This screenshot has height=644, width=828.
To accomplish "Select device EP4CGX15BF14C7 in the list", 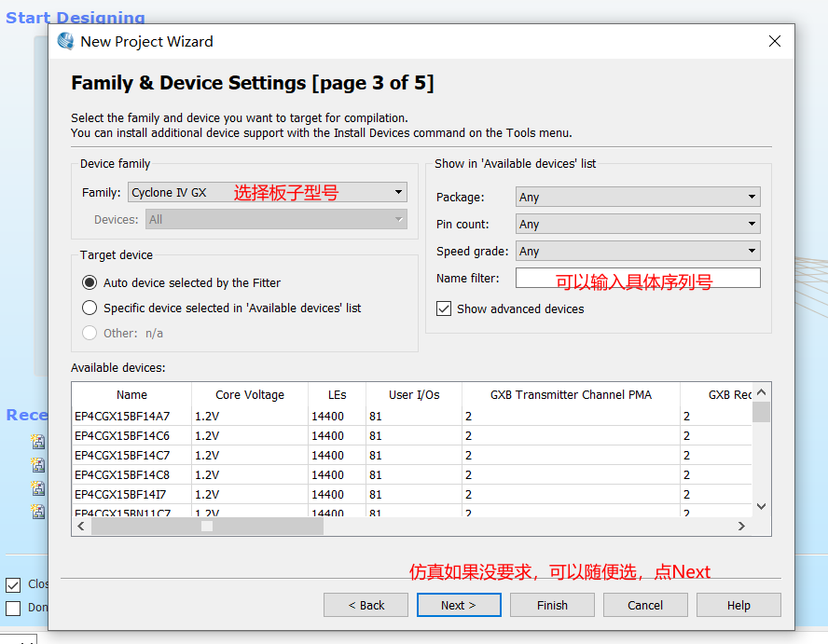I will point(412,455).
